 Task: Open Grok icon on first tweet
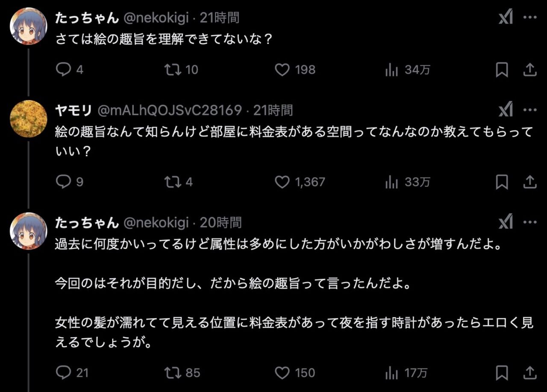pyautogui.click(x=506, y=18)
